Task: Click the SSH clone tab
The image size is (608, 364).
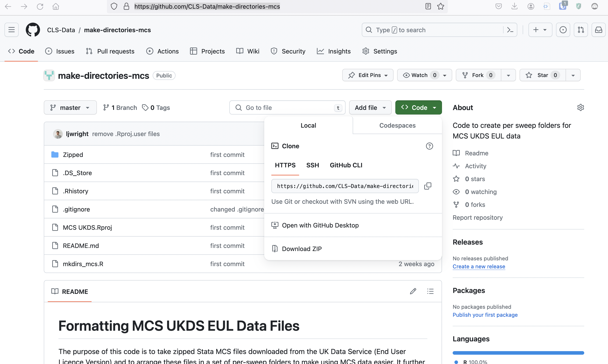Action: [x=313, y=165]
